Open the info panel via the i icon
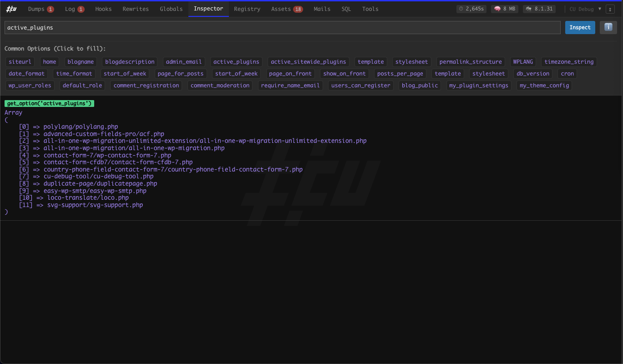 [x=608, y=27]
